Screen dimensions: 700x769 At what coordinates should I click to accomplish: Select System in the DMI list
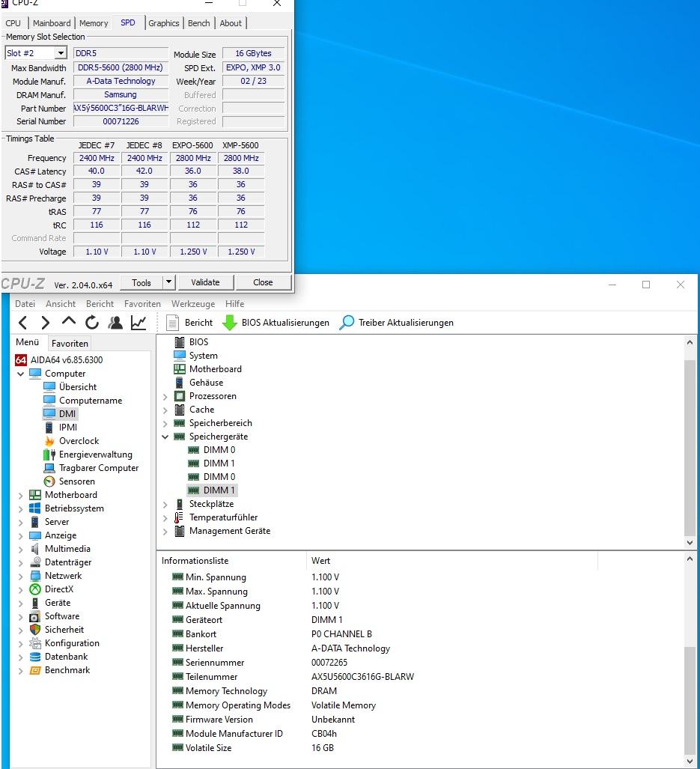203,356
